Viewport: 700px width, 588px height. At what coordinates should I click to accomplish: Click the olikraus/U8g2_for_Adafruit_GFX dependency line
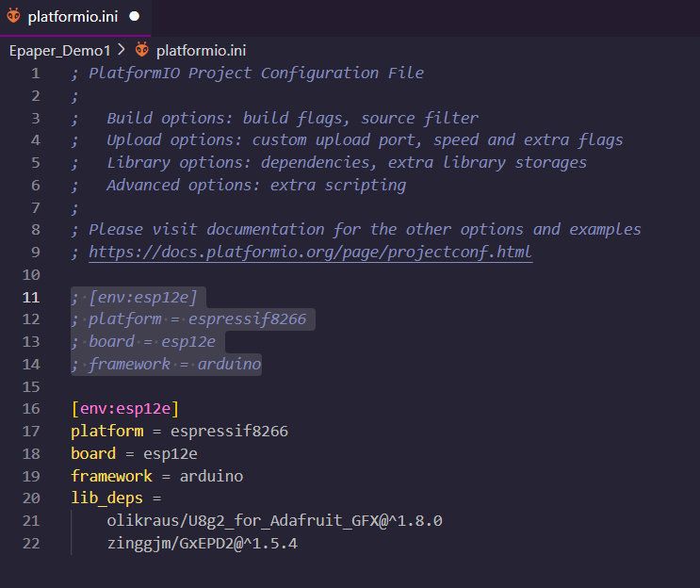tap(274, 521)
